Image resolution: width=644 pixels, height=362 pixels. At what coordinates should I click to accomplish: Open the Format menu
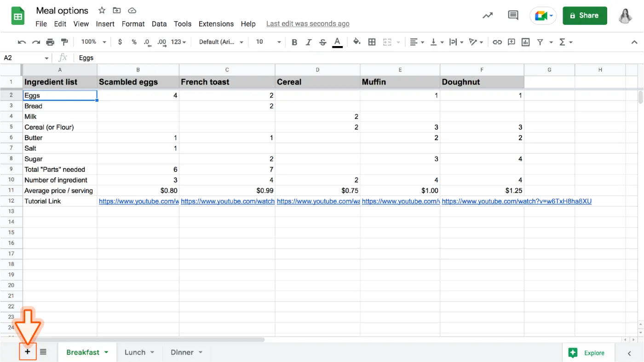click(x=133, y=24)
